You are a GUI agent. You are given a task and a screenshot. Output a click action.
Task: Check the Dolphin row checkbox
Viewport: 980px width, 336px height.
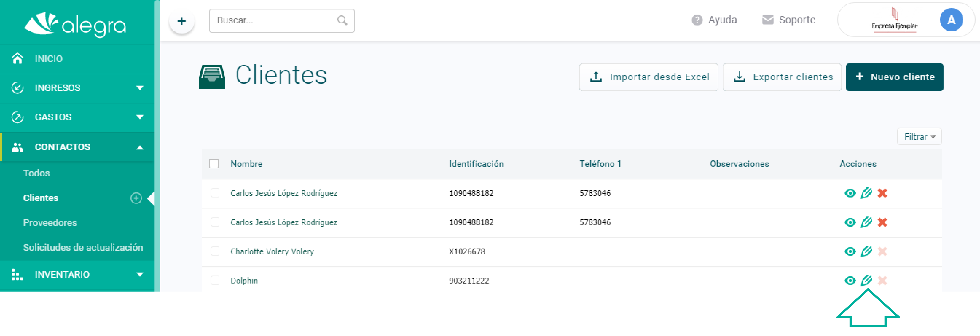(x=215, y=280)
